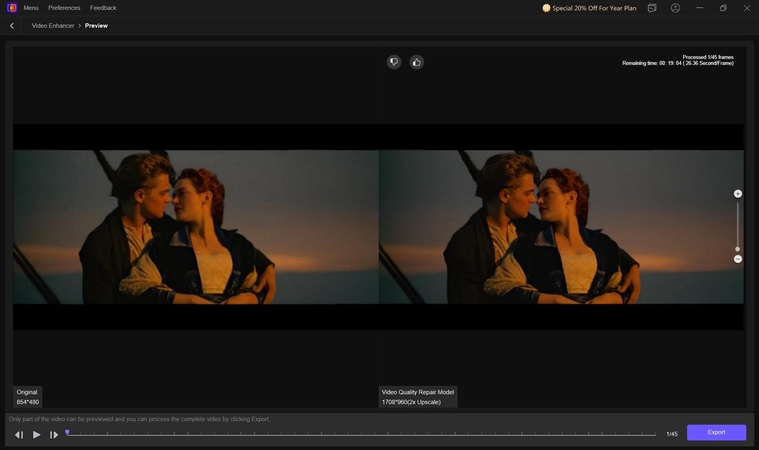Zoom in with the plus icon
759x450 pixels.
(738, 194)
